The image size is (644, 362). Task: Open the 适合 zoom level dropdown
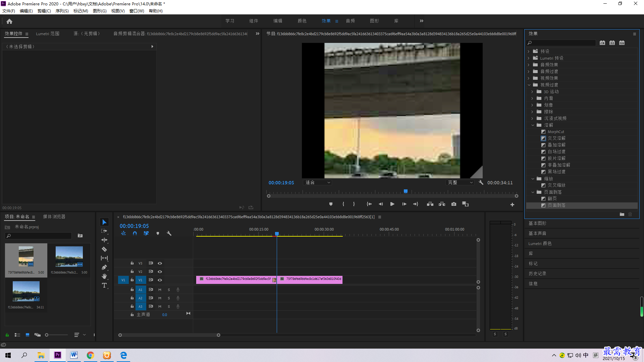pos(317,183)
